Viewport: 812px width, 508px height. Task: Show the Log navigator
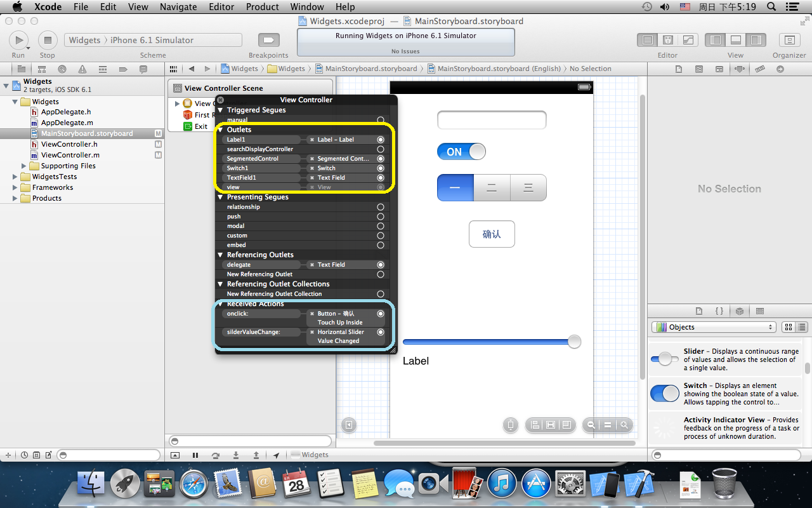pos(143,69)
